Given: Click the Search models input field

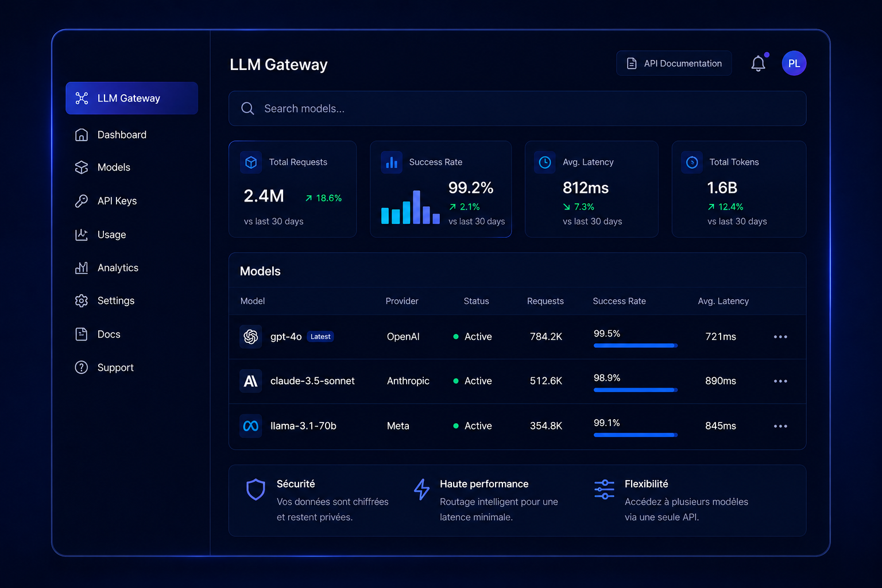Looking at the screenshot, I should pos(517,109).
